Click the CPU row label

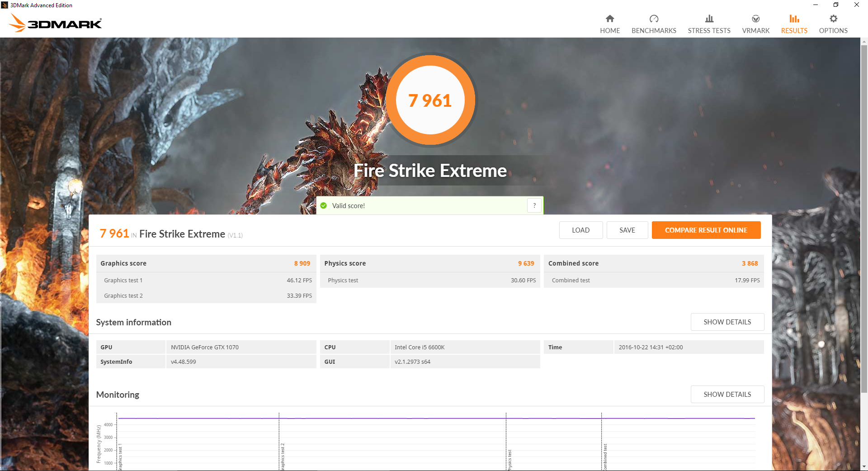click(330, 347)
